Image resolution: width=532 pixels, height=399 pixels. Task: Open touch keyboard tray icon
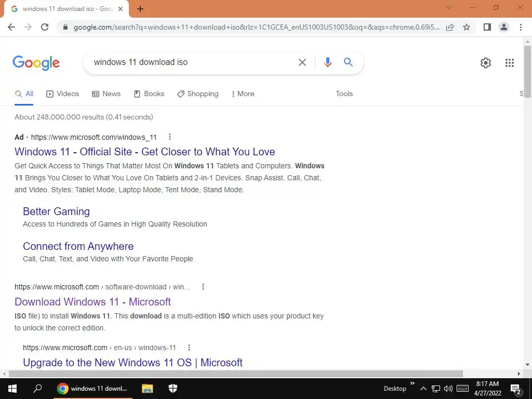click(462, 389)
